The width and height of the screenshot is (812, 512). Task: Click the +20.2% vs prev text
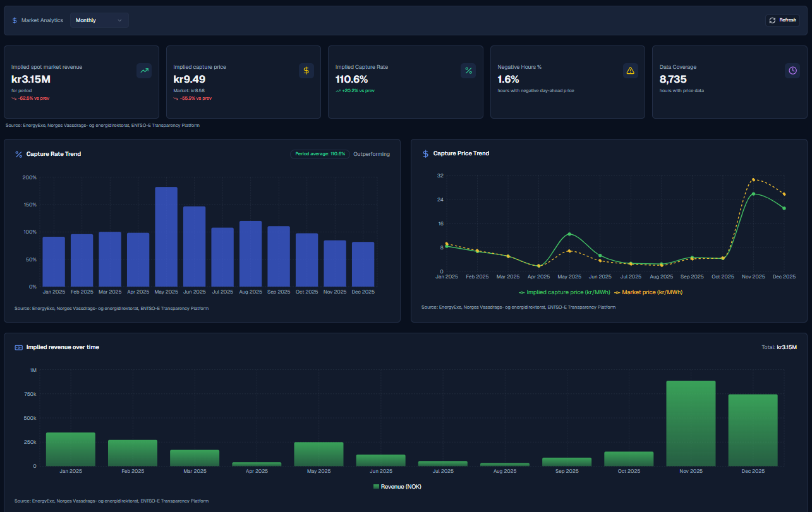click(358, 91)
